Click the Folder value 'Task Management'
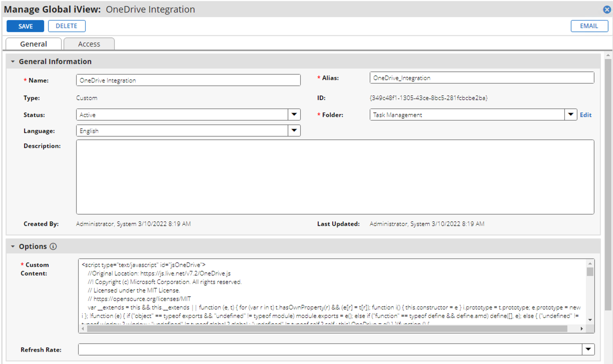The width and height of the screenshot is (613, 364). (x=398, y=115)
